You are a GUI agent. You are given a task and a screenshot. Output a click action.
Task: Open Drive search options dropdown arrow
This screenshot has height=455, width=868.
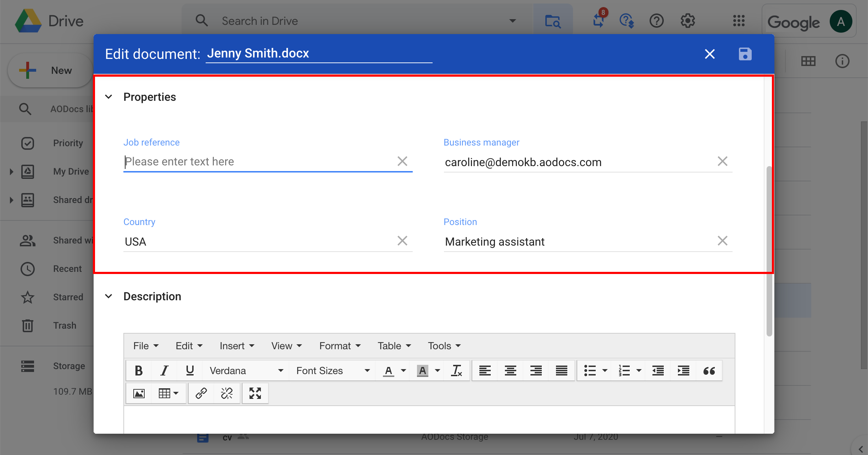pos(512,21)
